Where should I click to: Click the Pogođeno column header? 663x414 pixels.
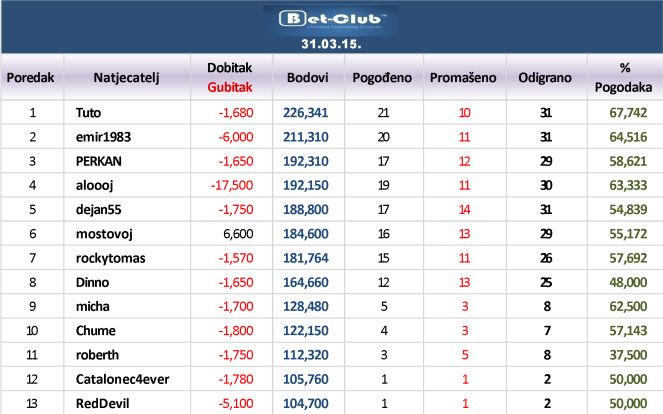383,77
